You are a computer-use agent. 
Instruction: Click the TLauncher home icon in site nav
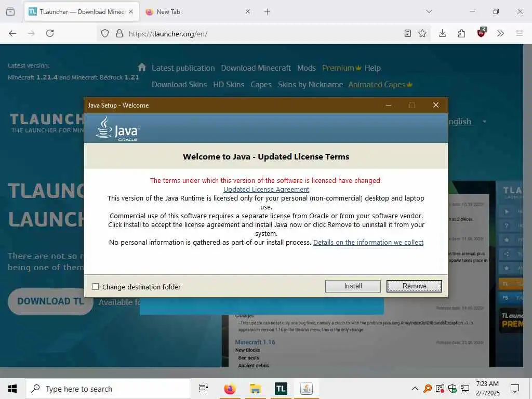pyautogui.click(x=142, y=67)
